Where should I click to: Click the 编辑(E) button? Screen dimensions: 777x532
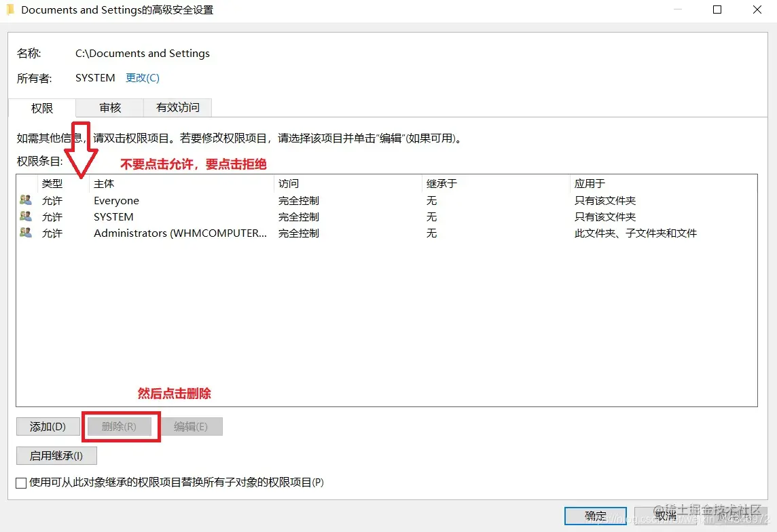click(x=191, y=427)
